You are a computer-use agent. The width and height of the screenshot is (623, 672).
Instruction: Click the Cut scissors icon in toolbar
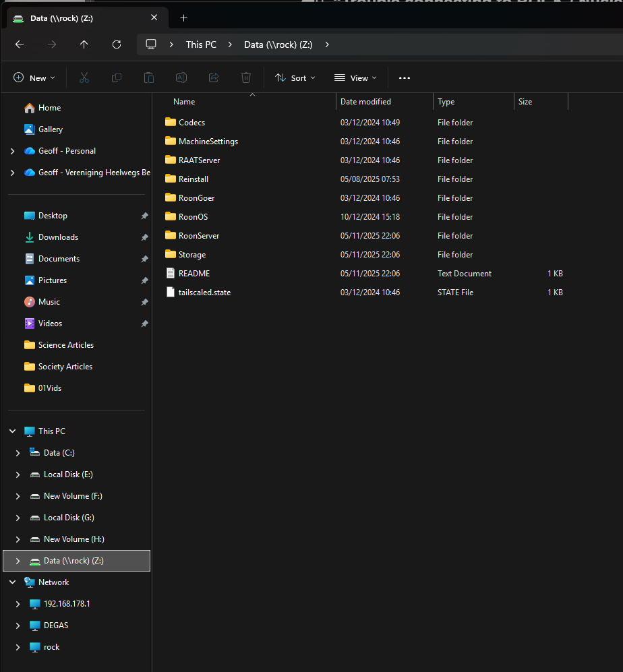tap(84, 78)
